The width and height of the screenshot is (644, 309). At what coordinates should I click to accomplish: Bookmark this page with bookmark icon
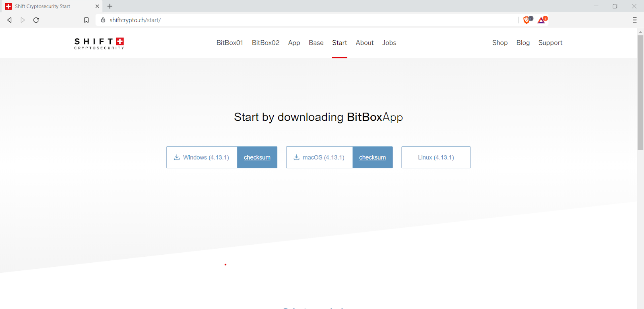86,20
